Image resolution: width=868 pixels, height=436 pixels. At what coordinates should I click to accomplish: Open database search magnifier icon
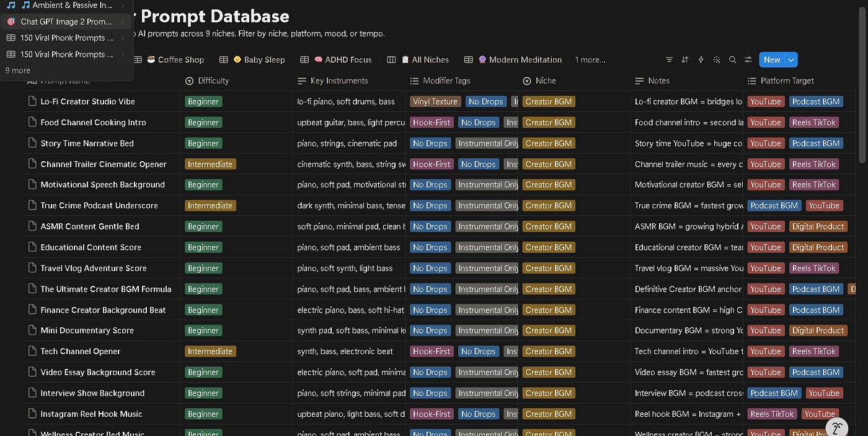[x=732, y=60]
